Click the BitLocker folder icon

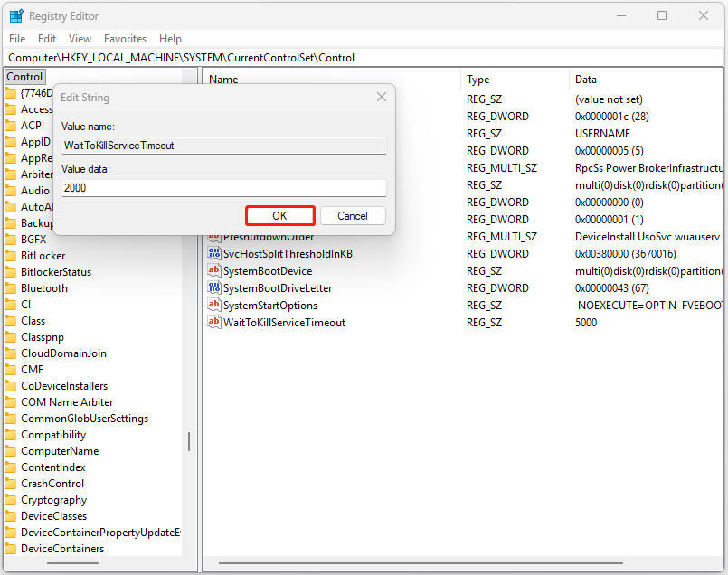click(10, 256)
